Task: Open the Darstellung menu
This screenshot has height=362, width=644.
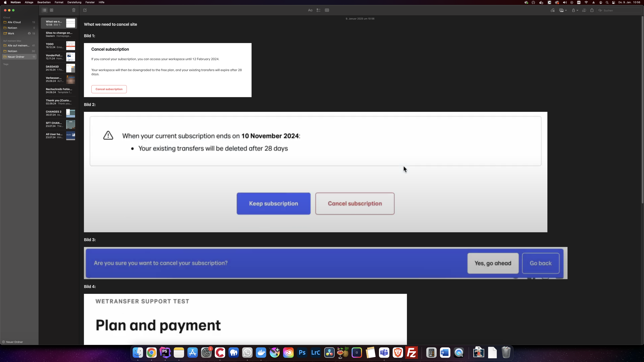Action: point(74,2)
